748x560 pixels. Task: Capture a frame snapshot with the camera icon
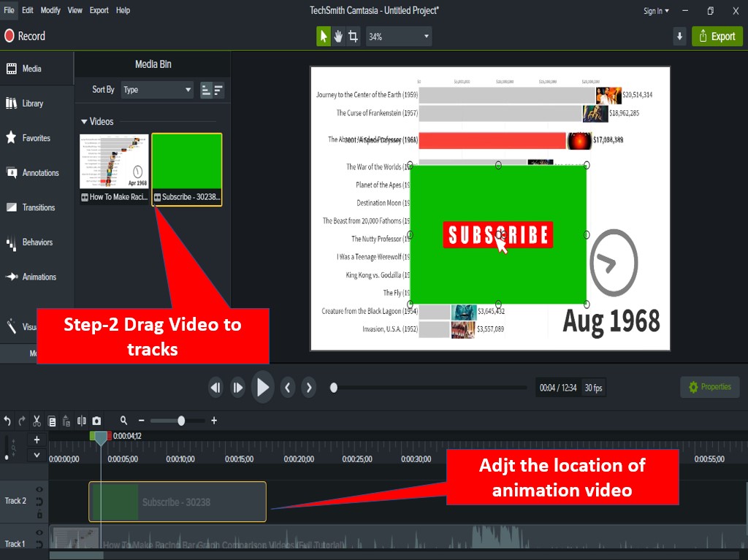[x=97, y=421]
